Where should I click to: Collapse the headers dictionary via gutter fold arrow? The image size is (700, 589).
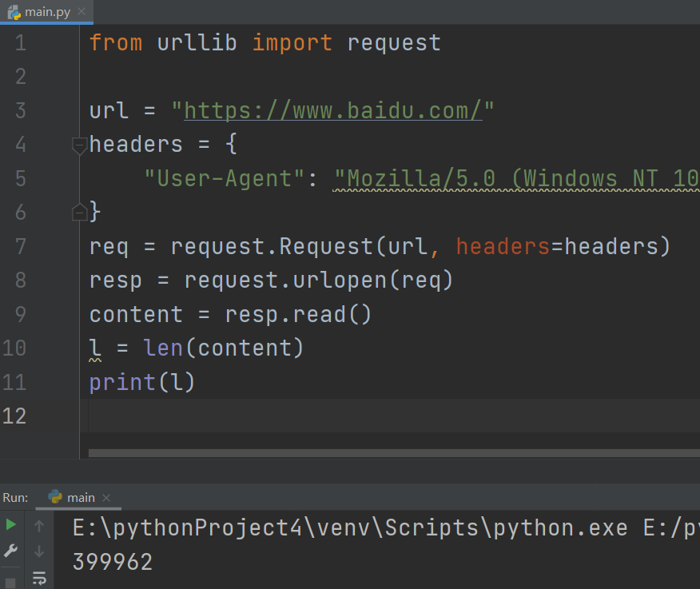pos(78,145)
